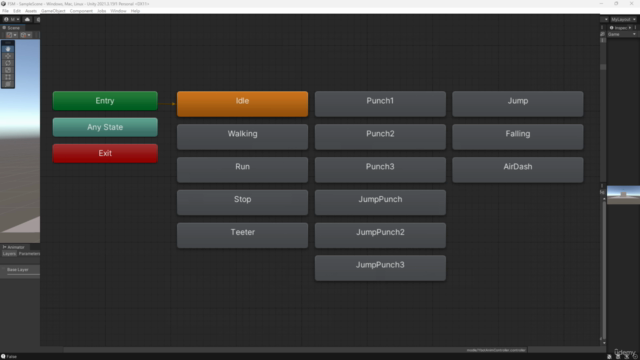This screenshot has height=360, width=640.
Task: Select the Base Layer row
Action: point(20,270)
